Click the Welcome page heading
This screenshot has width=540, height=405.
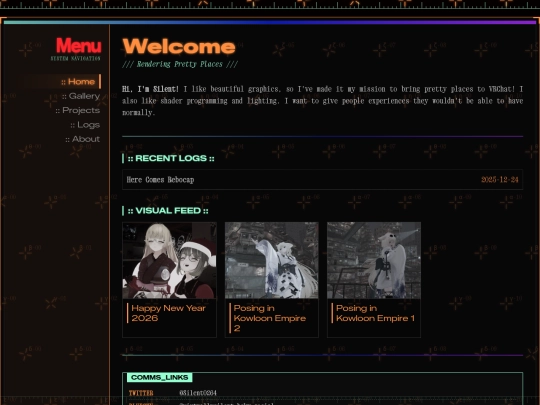click(179, 46)
